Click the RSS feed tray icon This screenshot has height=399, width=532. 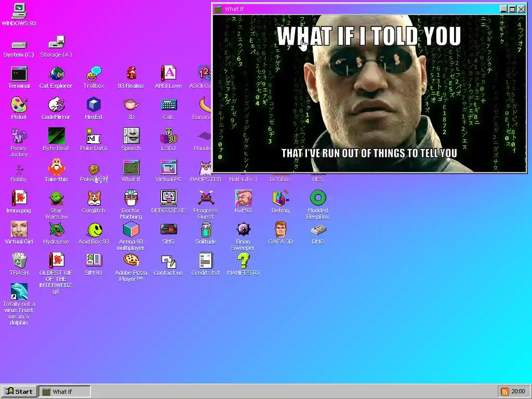coord(505,392)
